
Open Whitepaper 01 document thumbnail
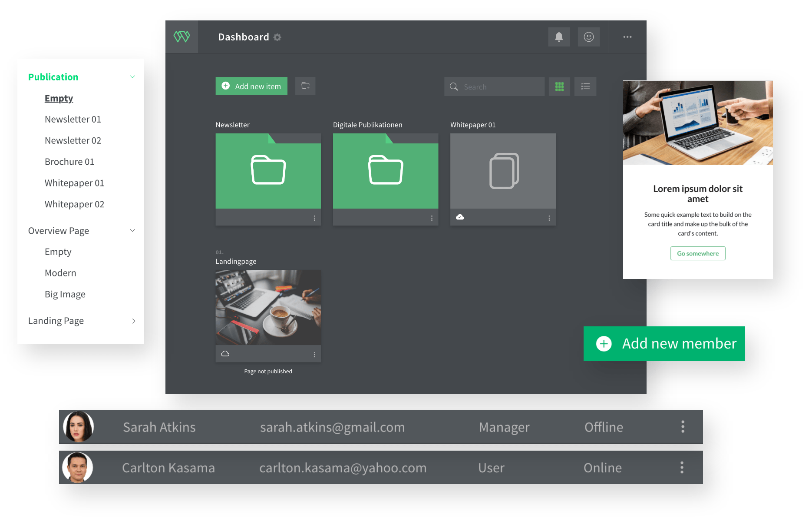pos(503,171)
